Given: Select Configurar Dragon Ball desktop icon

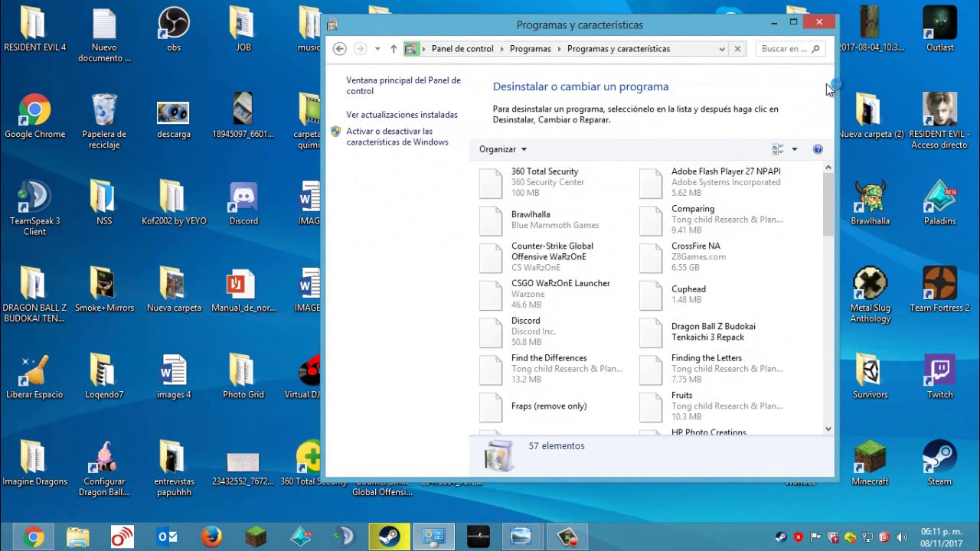Looking at the screenshot, I should (x=104, y=468).
